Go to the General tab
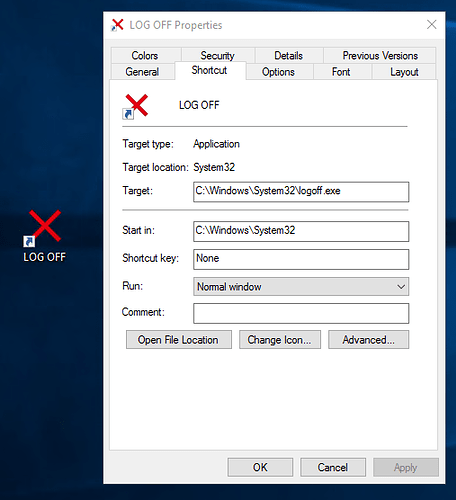The width and height of the screenshot is (456, 500). point(142,72)
